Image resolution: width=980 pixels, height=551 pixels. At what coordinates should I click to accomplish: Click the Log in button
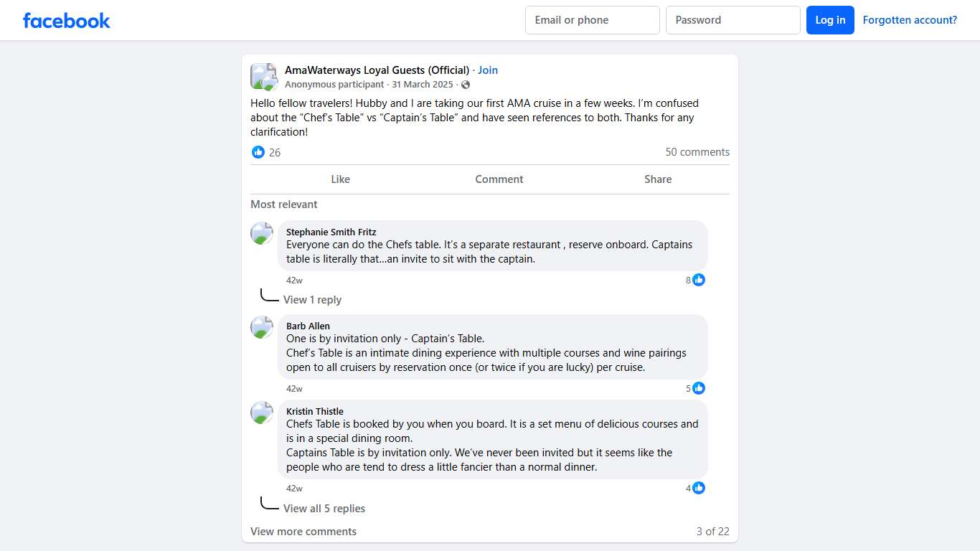[830, 20]
